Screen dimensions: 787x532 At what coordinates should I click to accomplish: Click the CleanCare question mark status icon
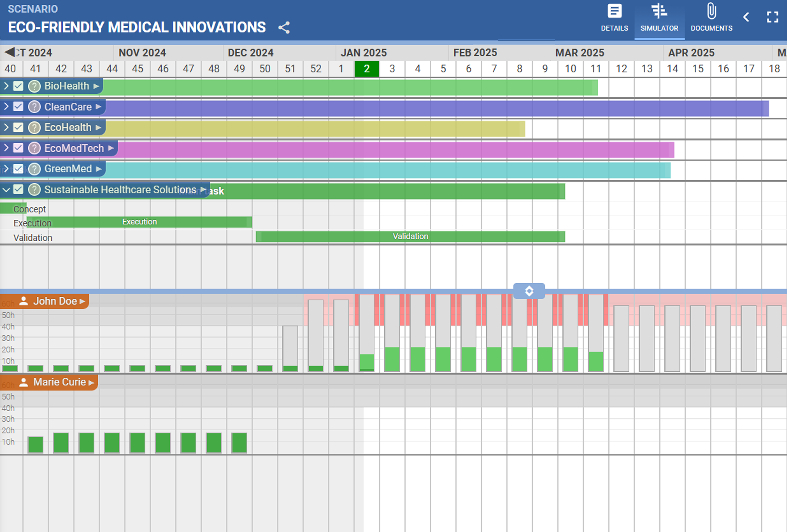(x=34, y=107)
